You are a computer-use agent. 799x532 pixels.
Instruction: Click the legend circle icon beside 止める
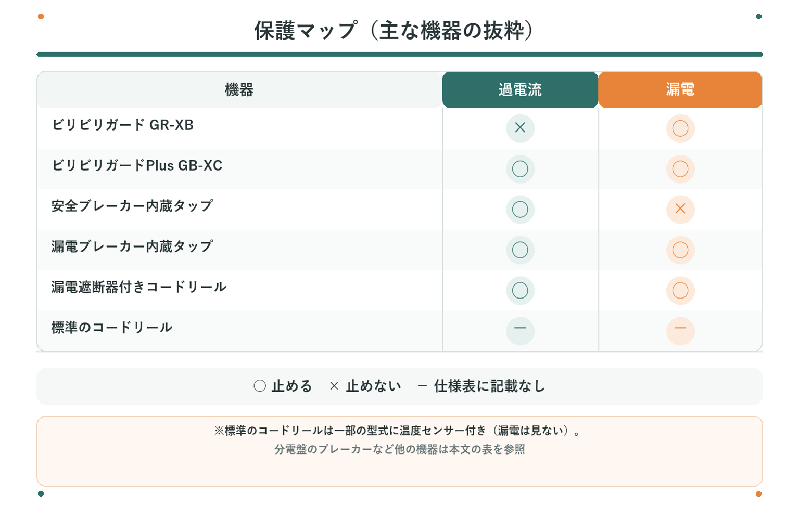click(260, 386)
